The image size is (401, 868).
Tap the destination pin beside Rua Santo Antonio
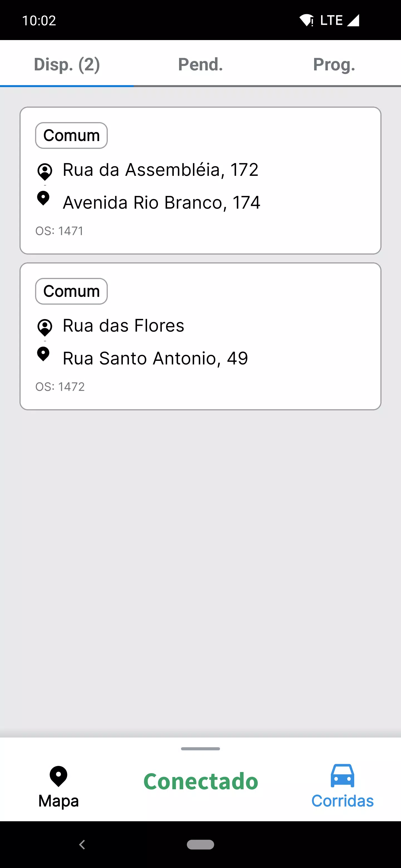point(43,354)
